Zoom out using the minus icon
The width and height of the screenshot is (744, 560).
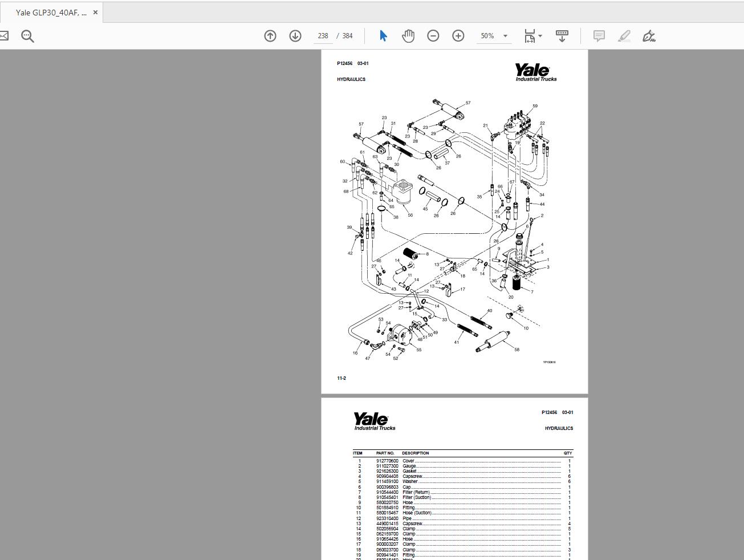[433, 35]
